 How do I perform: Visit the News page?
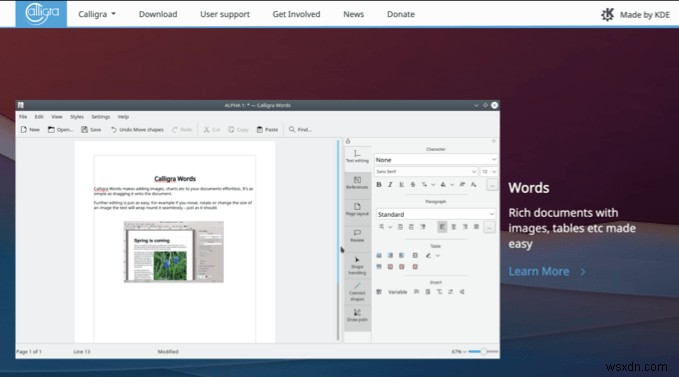pos(353,14)
